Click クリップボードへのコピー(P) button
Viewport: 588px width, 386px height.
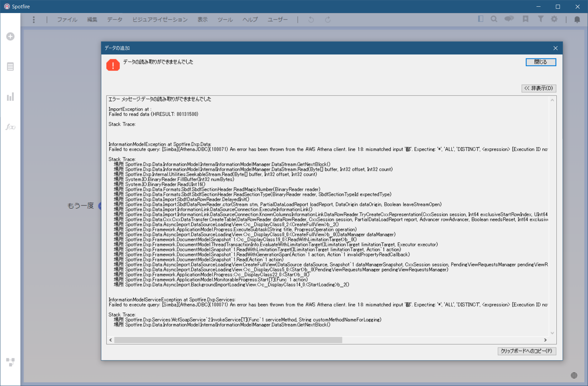(x=527, y=351)
